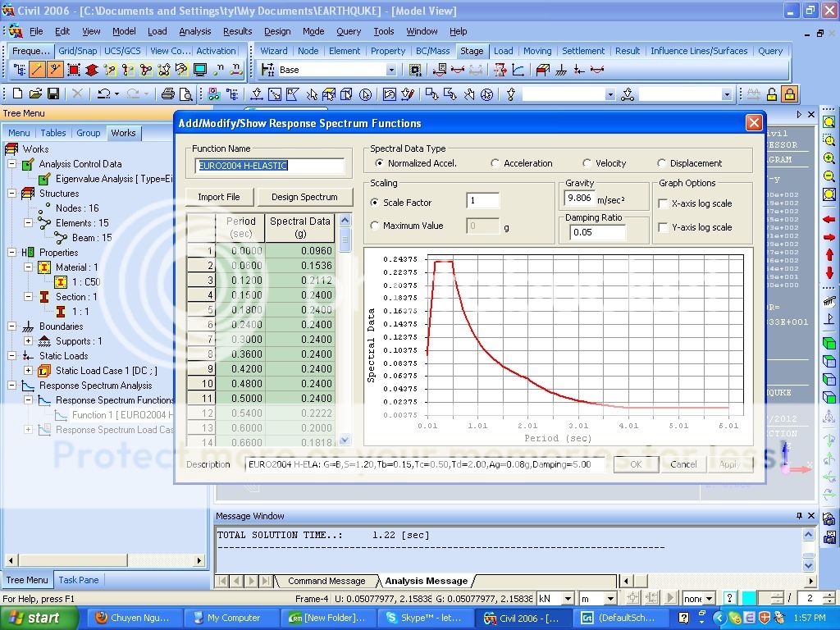
Task: Save the model with the floppy disk icon
Action: [53, 94]
